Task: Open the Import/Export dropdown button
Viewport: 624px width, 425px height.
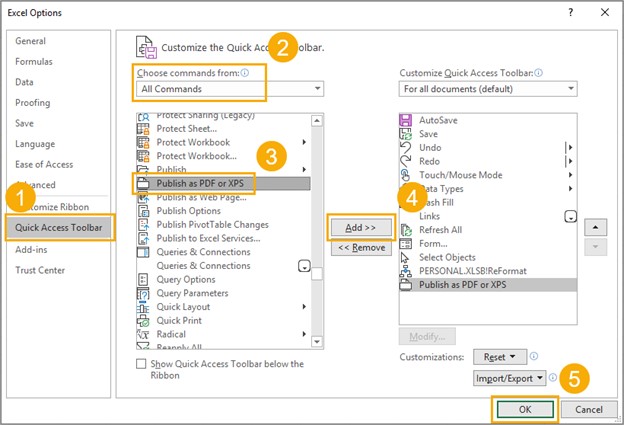Action: 509,378
